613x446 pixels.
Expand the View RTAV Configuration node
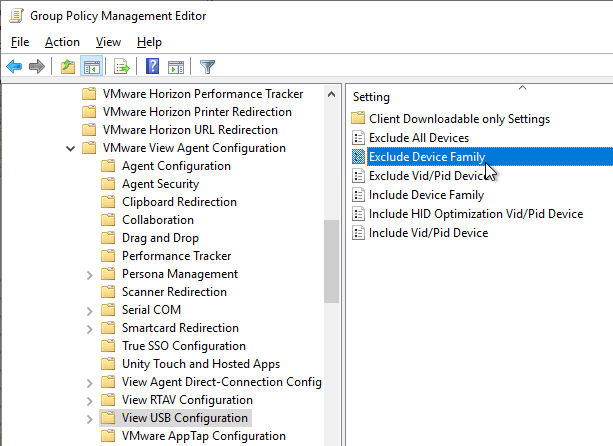pos(90,401)
